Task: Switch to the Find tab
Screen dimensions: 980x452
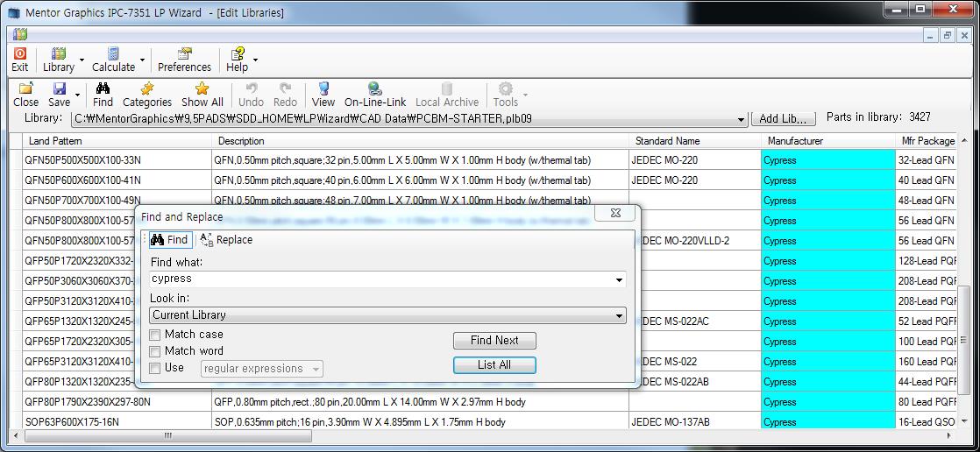Action: pyautogui.click(x=169, y=240)
